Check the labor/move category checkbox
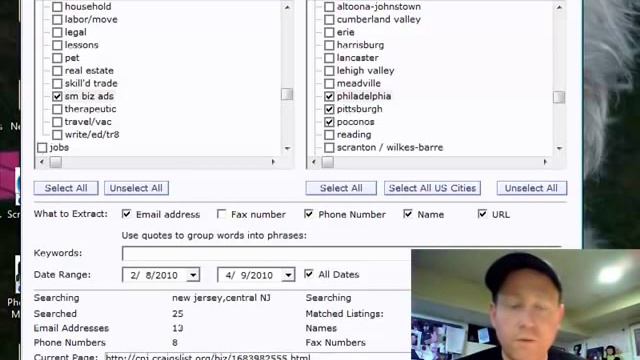The image size is (640, 360). coord(57,19)
